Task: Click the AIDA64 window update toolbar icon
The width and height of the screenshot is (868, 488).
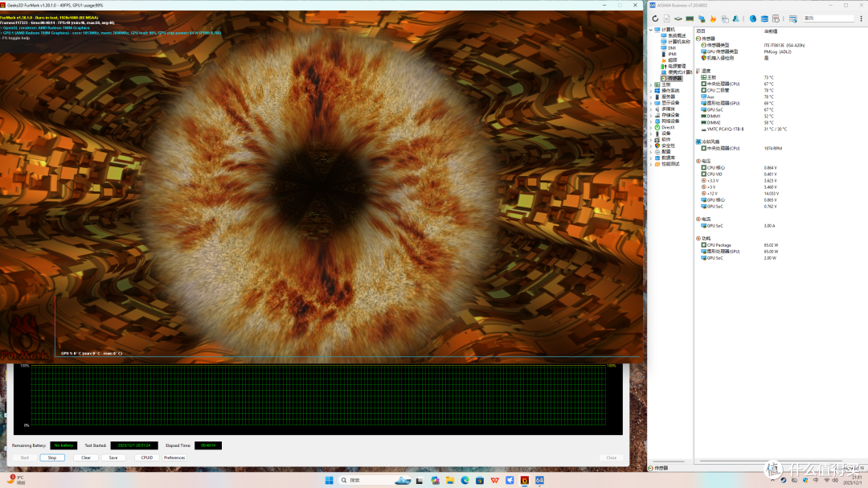Action: [x=792, y=18]
